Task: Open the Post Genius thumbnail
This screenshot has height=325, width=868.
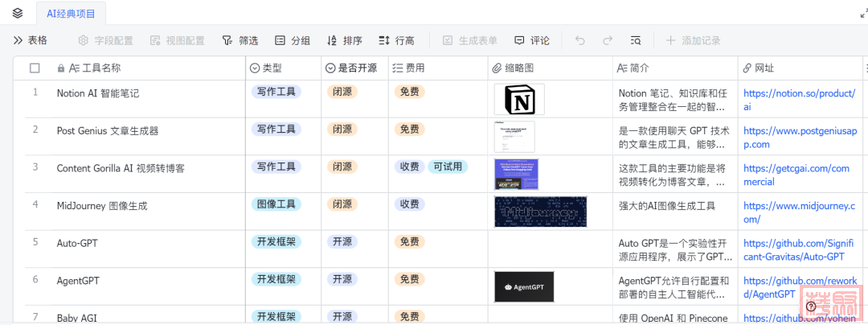Action: pos(514,137)
